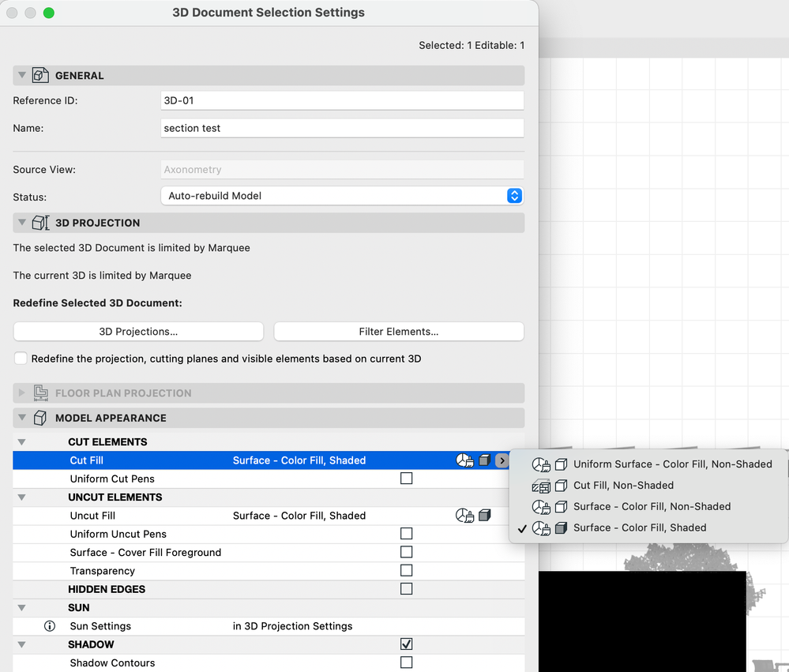Click the pie-chart fill icon on Cut Fill row
Viewport: 789px width, 672px height.
[465, 460]
